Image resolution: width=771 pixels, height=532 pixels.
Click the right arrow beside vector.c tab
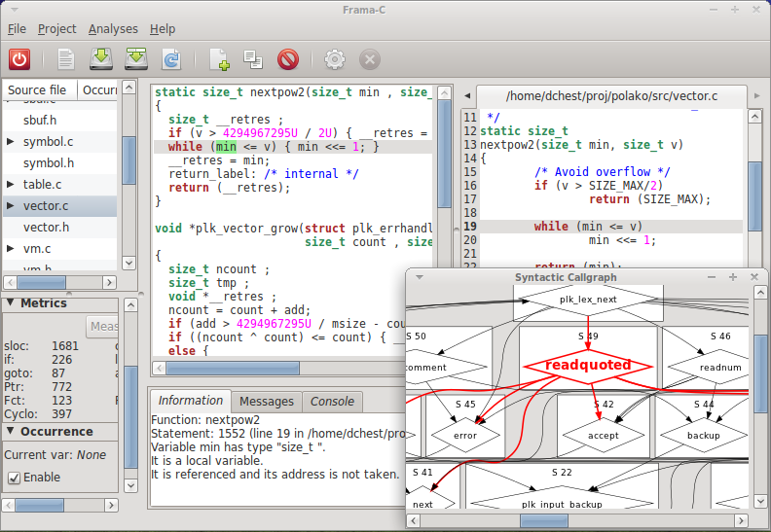tap(757, 95)
